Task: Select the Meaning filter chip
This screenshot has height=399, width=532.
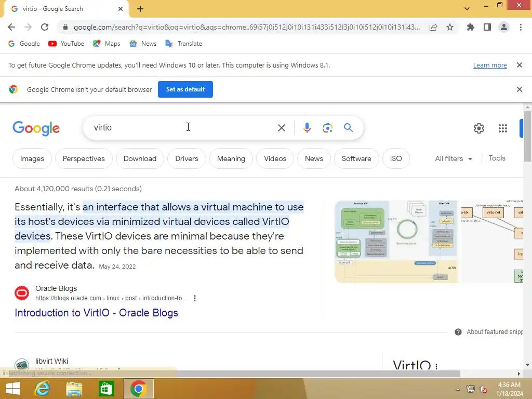Action: click(231, 158)
